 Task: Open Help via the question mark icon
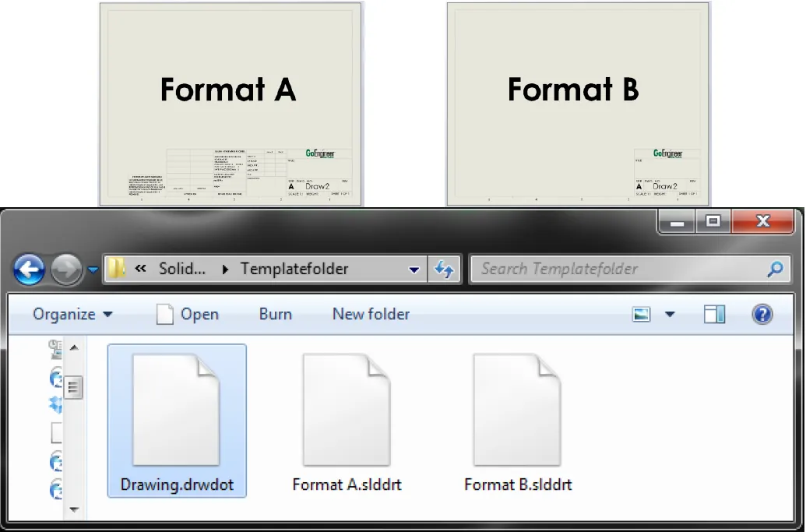point(762,314)
